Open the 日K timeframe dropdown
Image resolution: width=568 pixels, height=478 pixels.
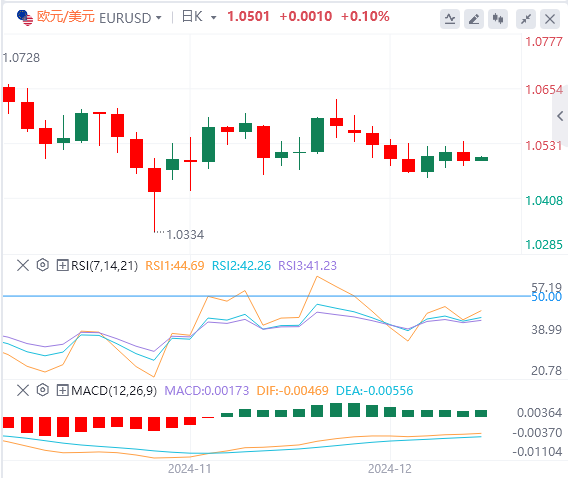pyautogui.click(x=199, y=17)
